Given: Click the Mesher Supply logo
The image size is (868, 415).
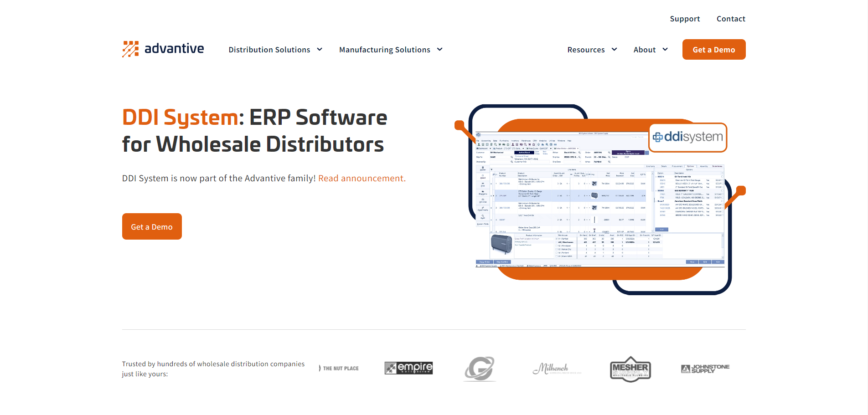Looking at the screenshot, I should [630, 369].
